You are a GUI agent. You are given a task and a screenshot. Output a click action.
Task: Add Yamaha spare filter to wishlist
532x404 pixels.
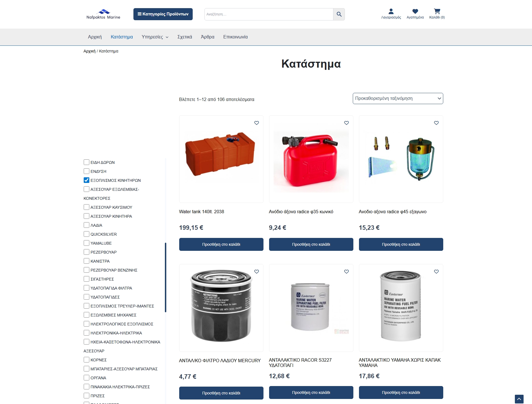click(436, 272)
